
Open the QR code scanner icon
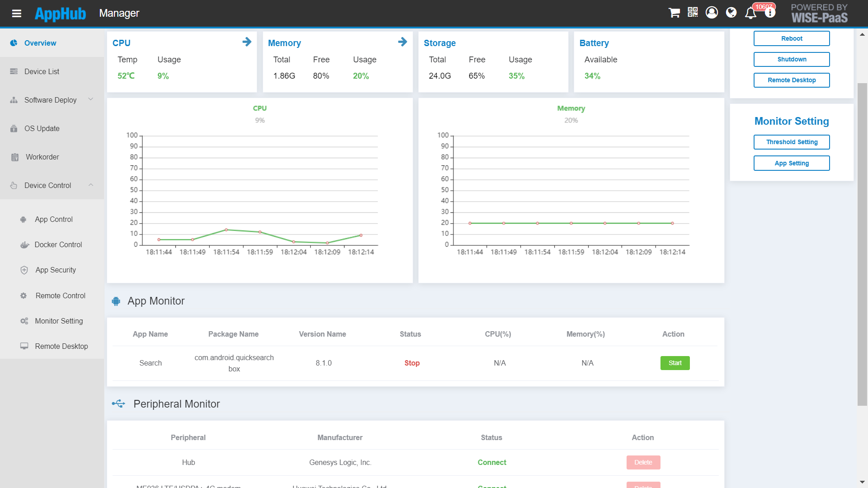click(693, 12)
